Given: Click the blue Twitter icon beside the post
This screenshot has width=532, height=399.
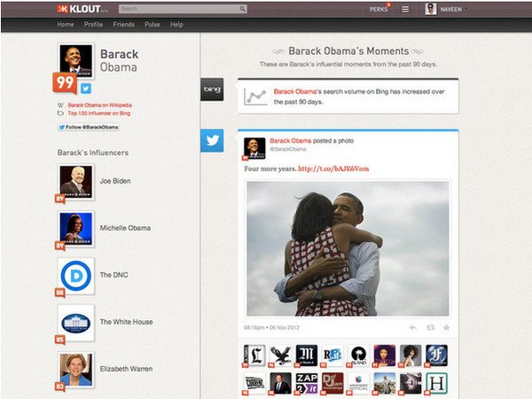Looking at the screenshot, I should point(212,140).
